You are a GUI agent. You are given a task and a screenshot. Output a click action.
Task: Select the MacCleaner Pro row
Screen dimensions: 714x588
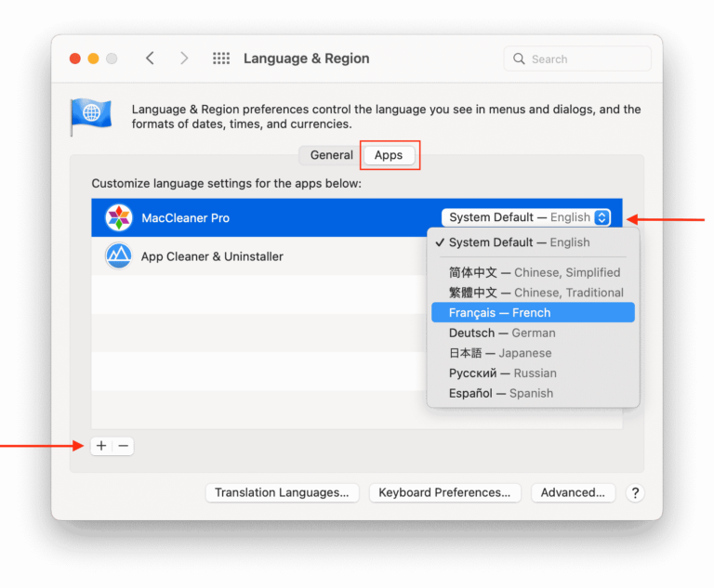tap(357, 217)
